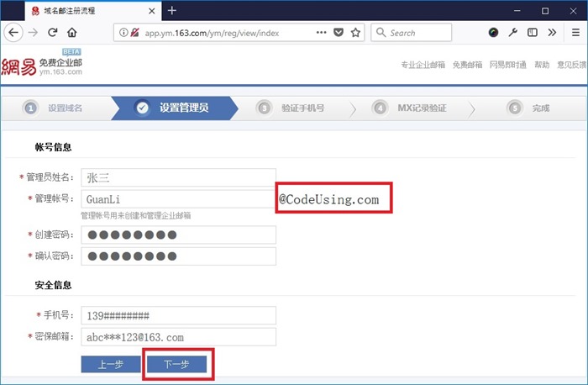
Task: Go back with the browser back arrow
Action: click(x=13, y=33)
